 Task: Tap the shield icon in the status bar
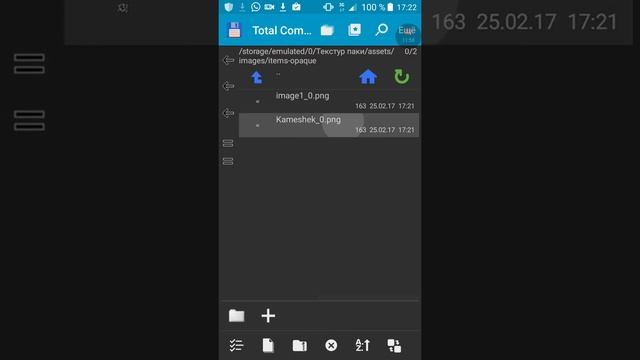(x=229, y=7)
